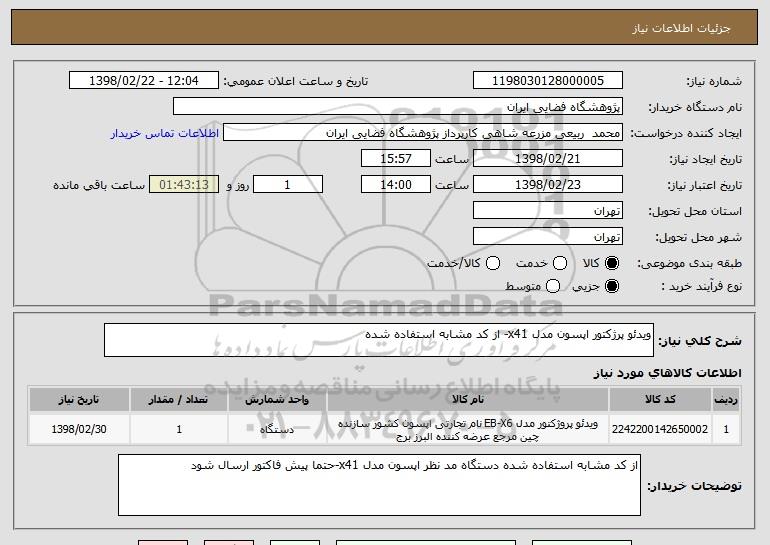This screenshot has height=545, width=770.
Task: Click the announcement date field 1398/02/22 - 12:04
Action: [x=144, y=81]
